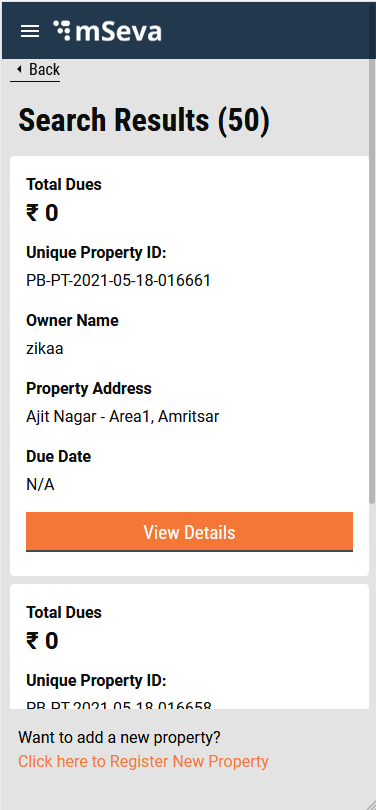
Task: Click address Ajit Nagar - Area1, Amritsar
Action: point(122,416)
